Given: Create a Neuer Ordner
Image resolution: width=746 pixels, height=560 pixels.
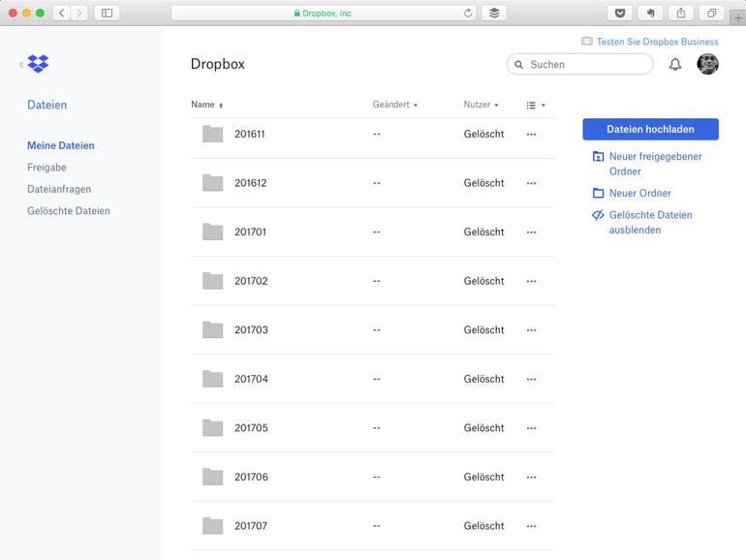Looking at the screenshot, I should (x=639, y=193).
